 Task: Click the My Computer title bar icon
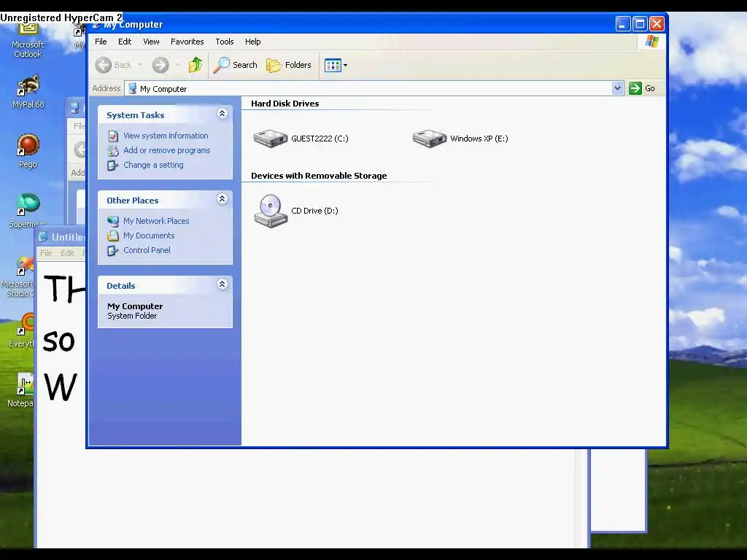96,26
